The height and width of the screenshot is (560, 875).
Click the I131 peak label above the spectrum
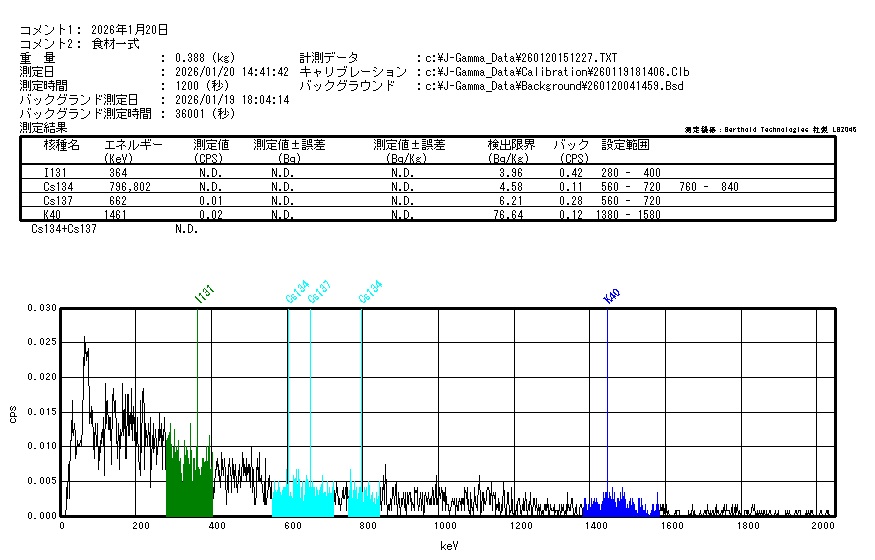tap(204, 293)
